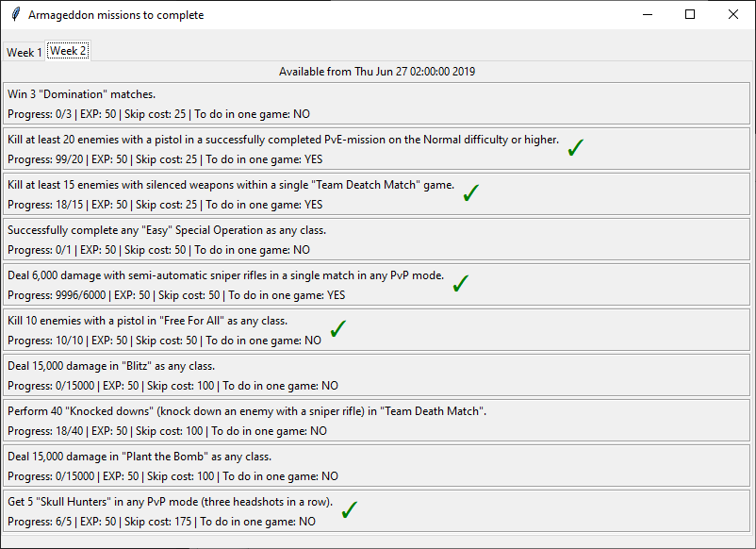Click green checkmark beside silenced weapons mission
The image size is (756, 549).
click(471, 193)
